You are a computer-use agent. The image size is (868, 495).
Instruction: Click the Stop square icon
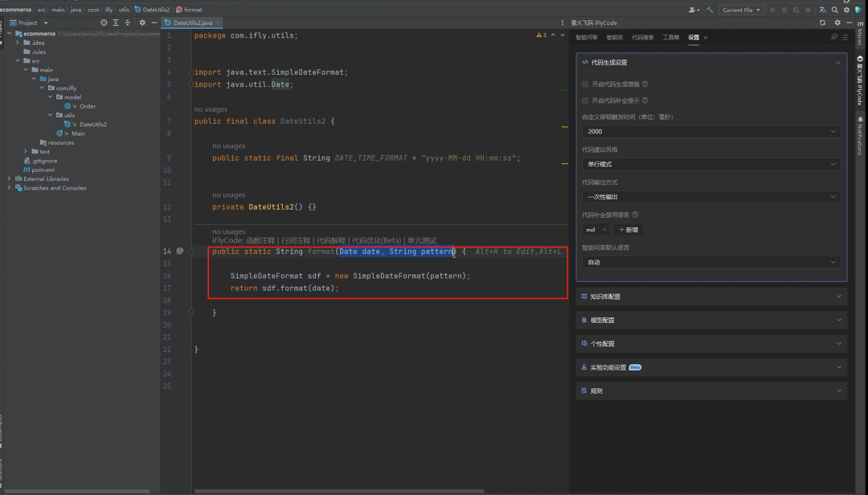pos(809,10)
